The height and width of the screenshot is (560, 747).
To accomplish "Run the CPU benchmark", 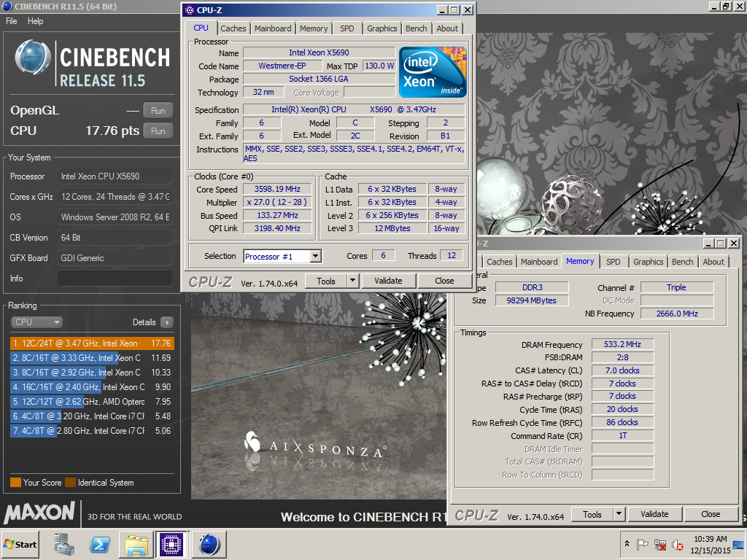I will point(158,131).
